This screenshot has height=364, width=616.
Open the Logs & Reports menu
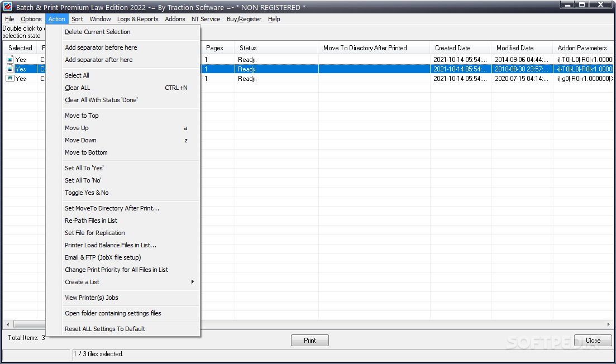[137, 19]
